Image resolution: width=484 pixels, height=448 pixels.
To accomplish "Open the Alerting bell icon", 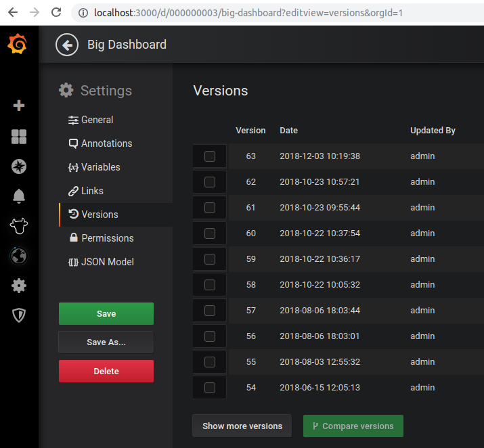I will click(19, 196).
